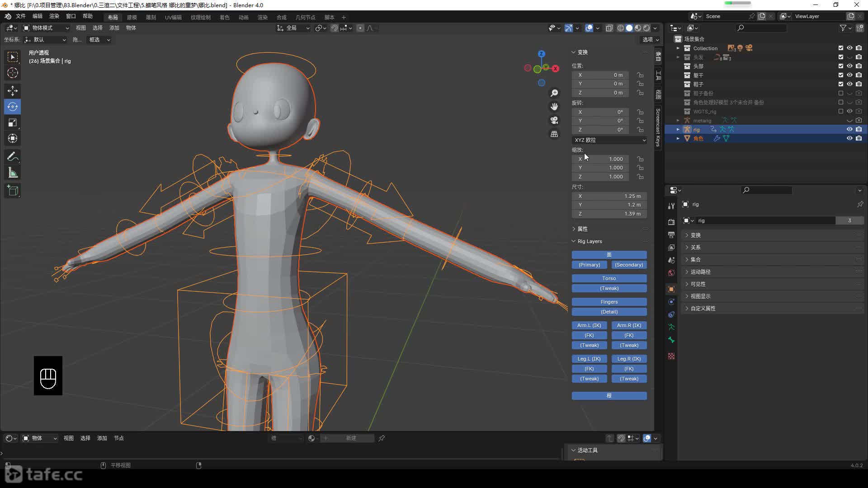Open the Object Constraints properties tab

point(671,314)
